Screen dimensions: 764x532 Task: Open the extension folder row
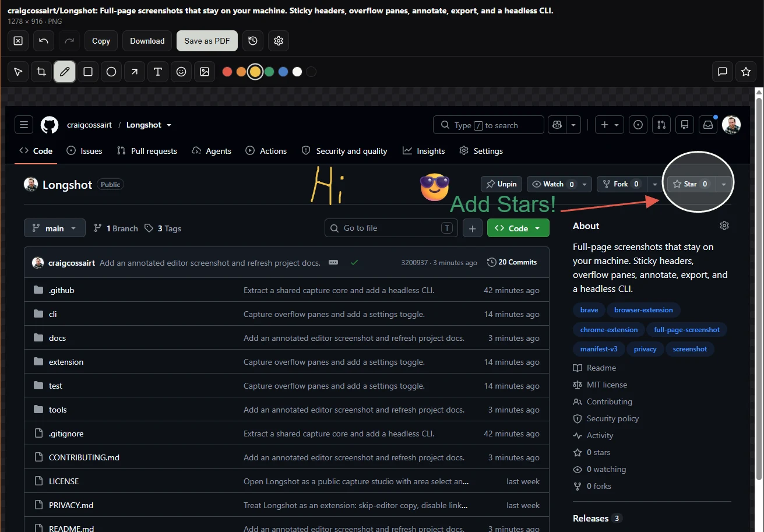[x=287, y=362]
